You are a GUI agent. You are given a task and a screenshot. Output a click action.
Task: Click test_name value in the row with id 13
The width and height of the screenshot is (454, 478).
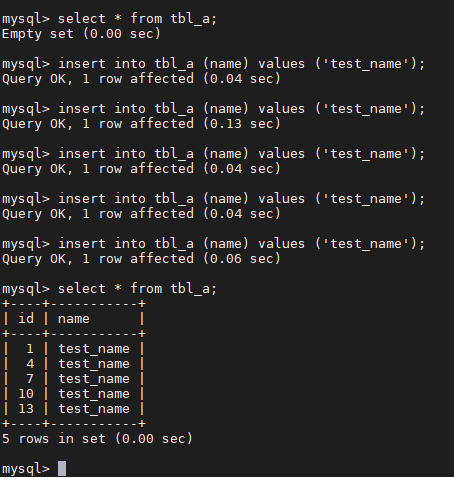pos(94,409)
